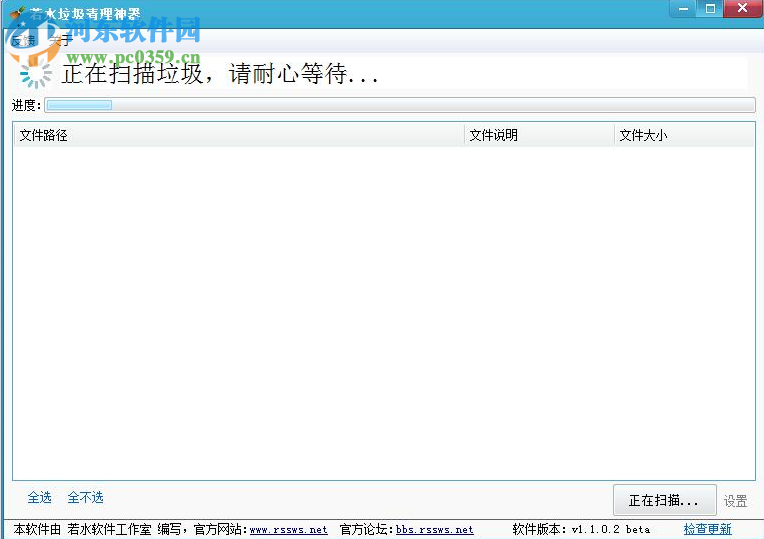Minimize the window
Image resolution: width=764 pixels, height=539 pixels.
684,9
